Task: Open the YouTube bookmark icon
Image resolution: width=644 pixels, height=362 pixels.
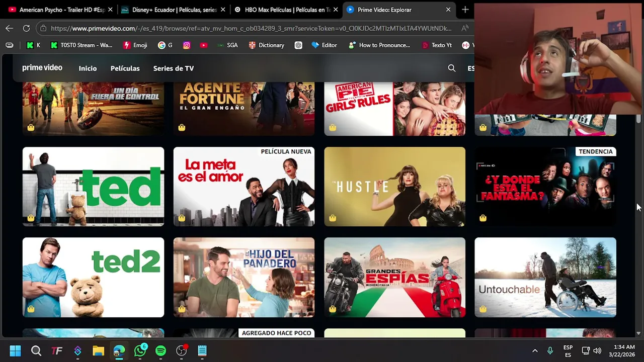Action: pyautogui.click(x=203, y=45)
